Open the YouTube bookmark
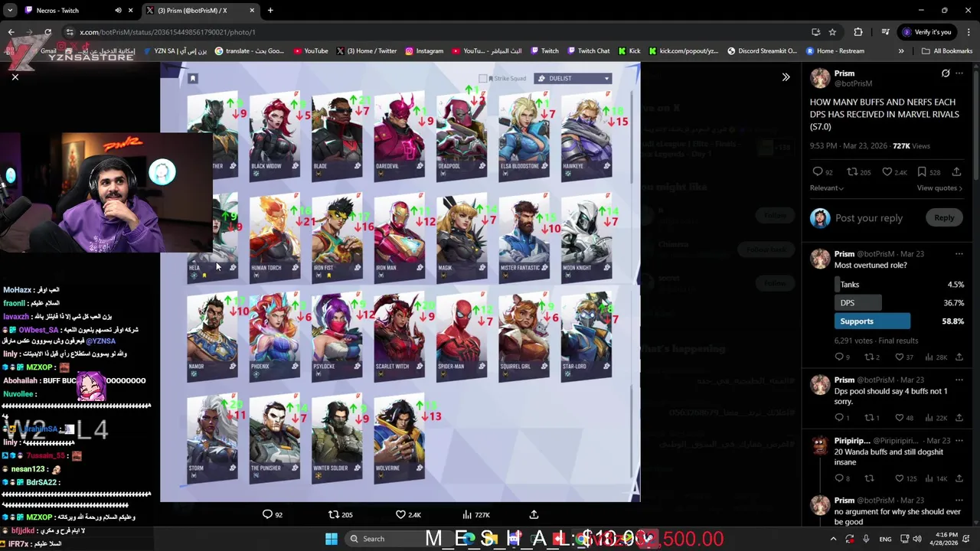This screenshot has height=551, width=980. coord(311,51)
